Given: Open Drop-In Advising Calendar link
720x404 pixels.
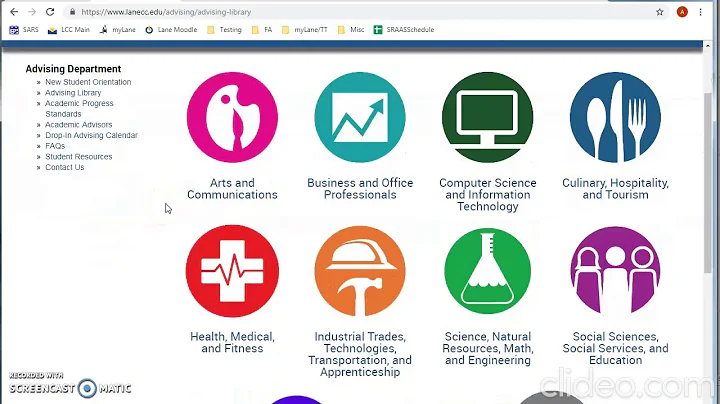Looking at the screenshot, I should 91,135.
